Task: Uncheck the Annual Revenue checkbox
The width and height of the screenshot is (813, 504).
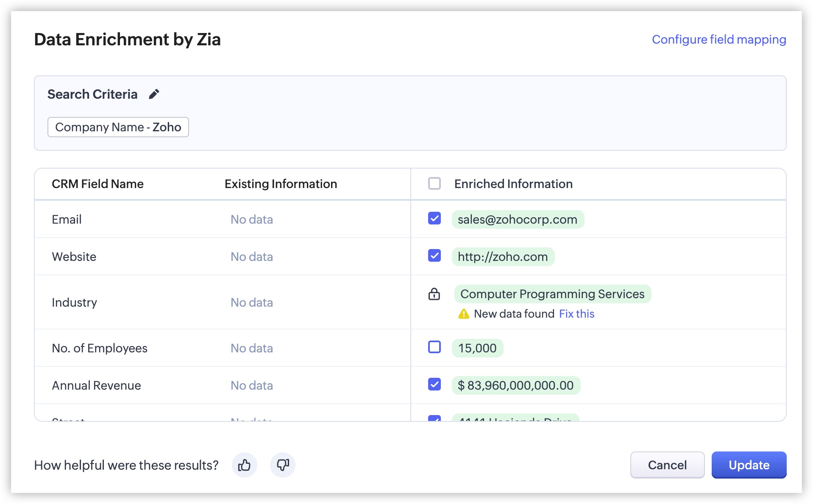Action: click(x=434, y=385)
